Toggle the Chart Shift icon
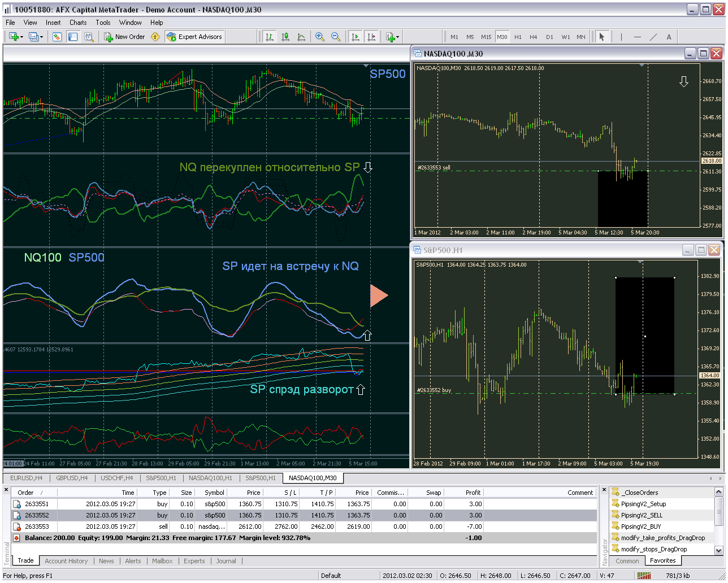 click(371, 37)
